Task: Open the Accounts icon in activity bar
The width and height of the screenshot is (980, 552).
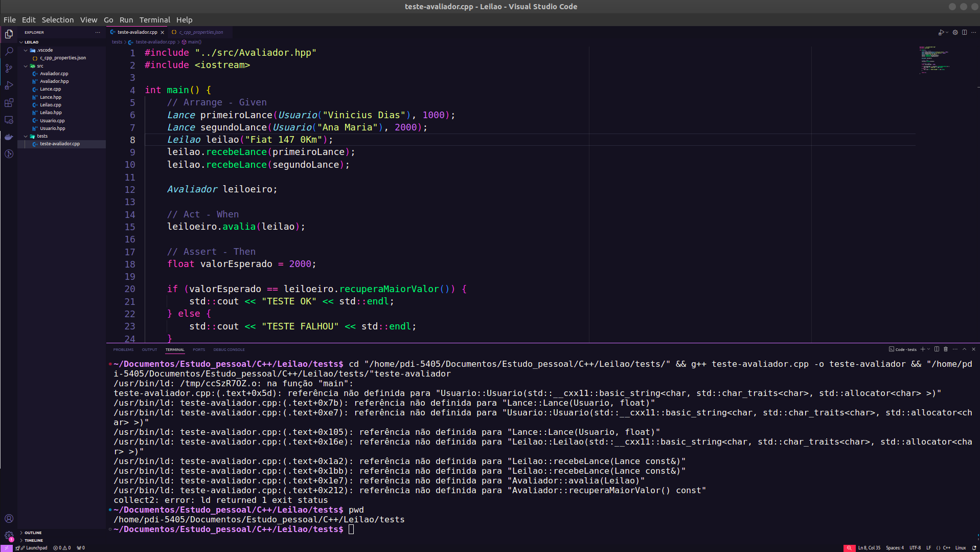Action: tap(9, 518)
